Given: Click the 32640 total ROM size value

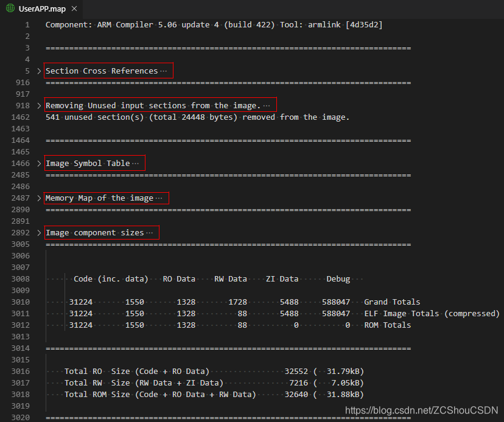Looking at the screenshot, I should pyautogui.click(x=296, y=395).
